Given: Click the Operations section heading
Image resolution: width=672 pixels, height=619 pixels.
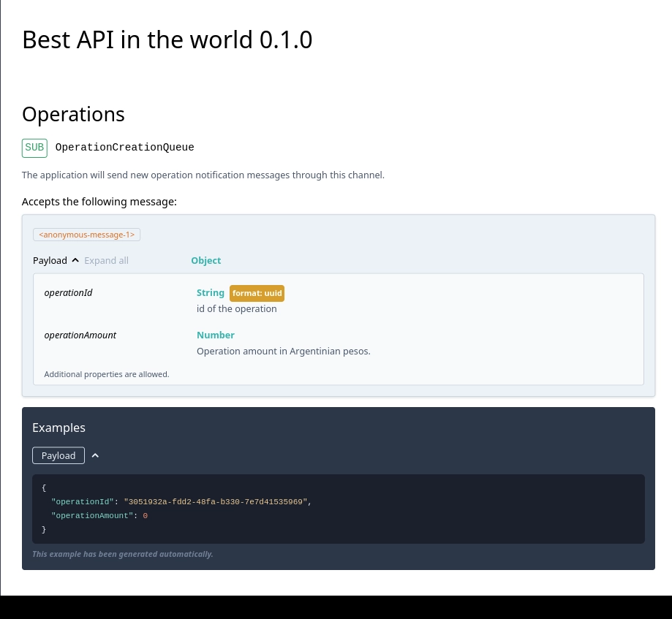Looking at the screenshot, I should tap(73, 114).
